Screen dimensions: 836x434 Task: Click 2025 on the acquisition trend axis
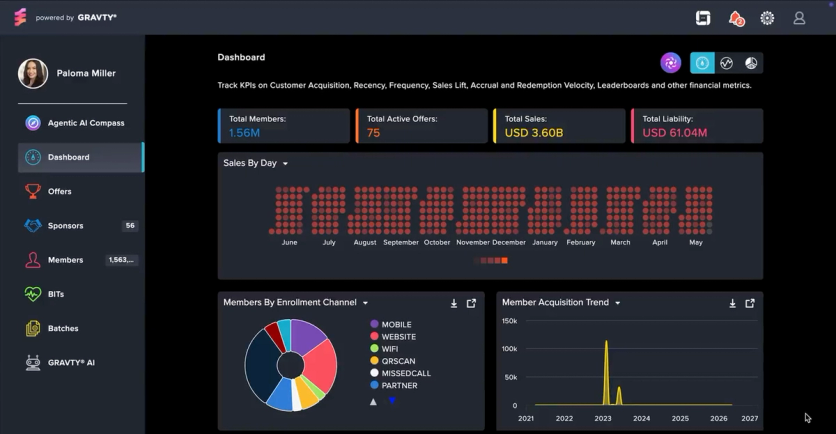tap(680, 419)
